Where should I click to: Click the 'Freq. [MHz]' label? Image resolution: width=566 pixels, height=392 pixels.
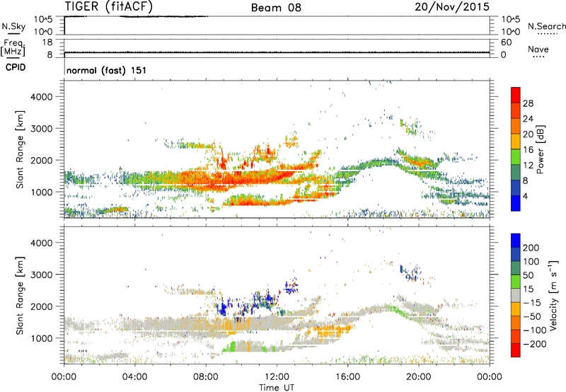click(x=13, y=47)
